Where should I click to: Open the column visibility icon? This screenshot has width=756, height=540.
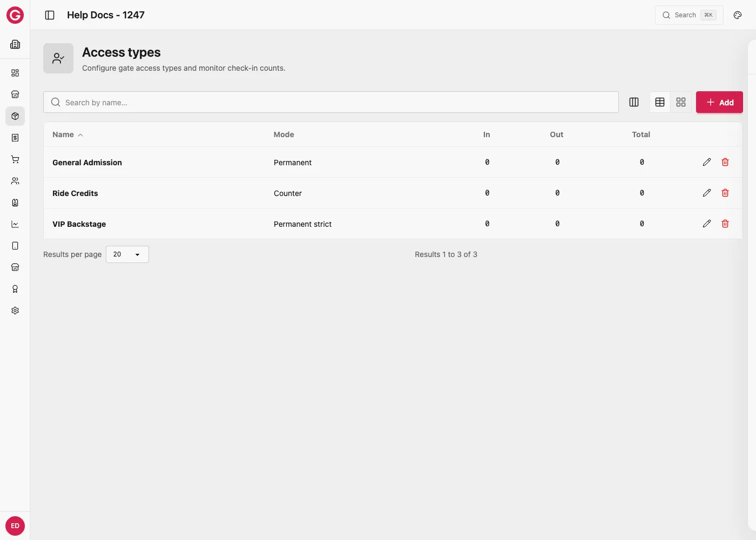pyautogui.click(x=634, y=102)
